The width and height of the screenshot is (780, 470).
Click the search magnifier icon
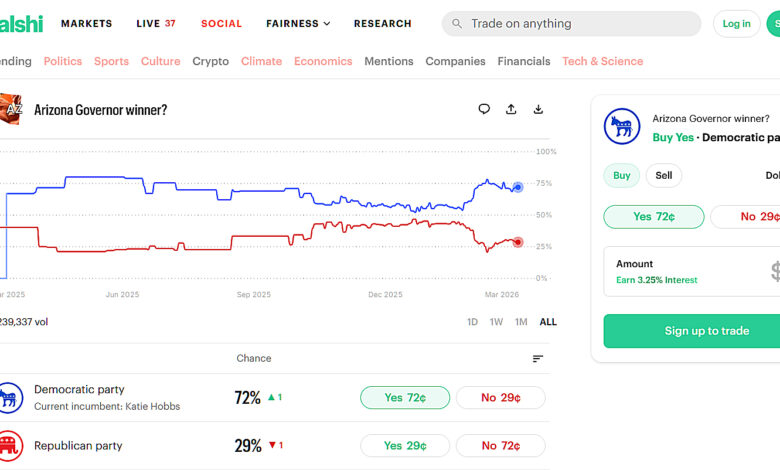[457, 23]
